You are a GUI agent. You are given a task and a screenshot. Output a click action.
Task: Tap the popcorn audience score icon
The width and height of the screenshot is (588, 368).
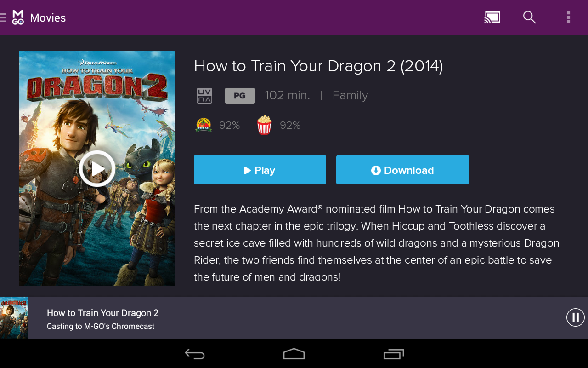point(264,125)
